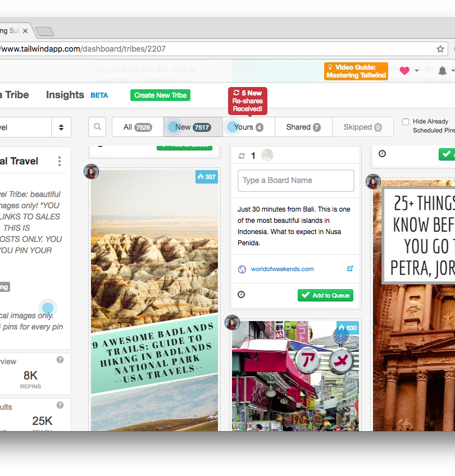The height and width of the screenshot is (476, 455).
Task: Open a new browser tab
Action: tap(44, 31)
